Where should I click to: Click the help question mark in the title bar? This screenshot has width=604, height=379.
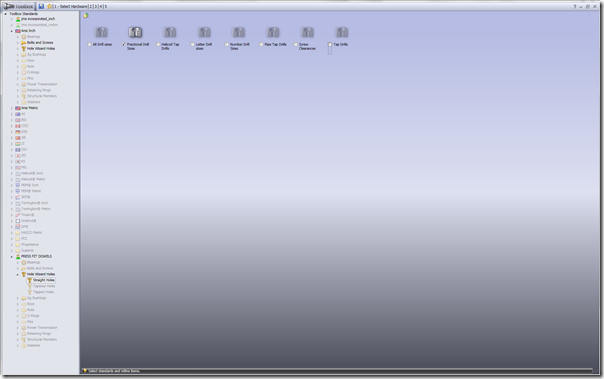574,7
